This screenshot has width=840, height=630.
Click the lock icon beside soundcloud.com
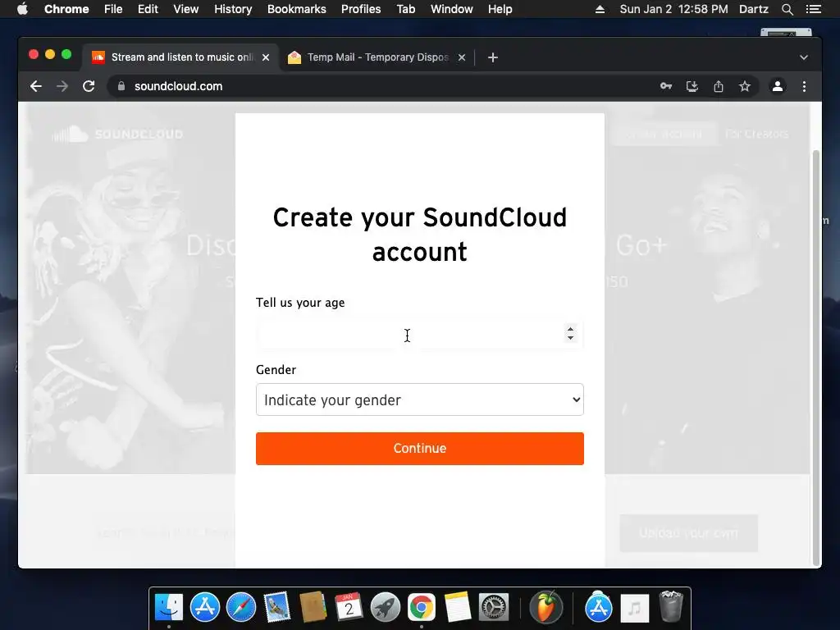121,86
